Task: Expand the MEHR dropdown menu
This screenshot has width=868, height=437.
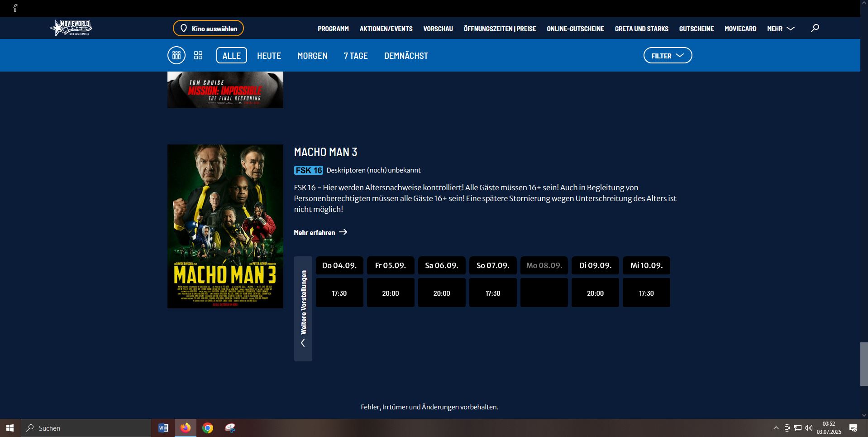Action: pyautogui.click(x=781, y=29)
